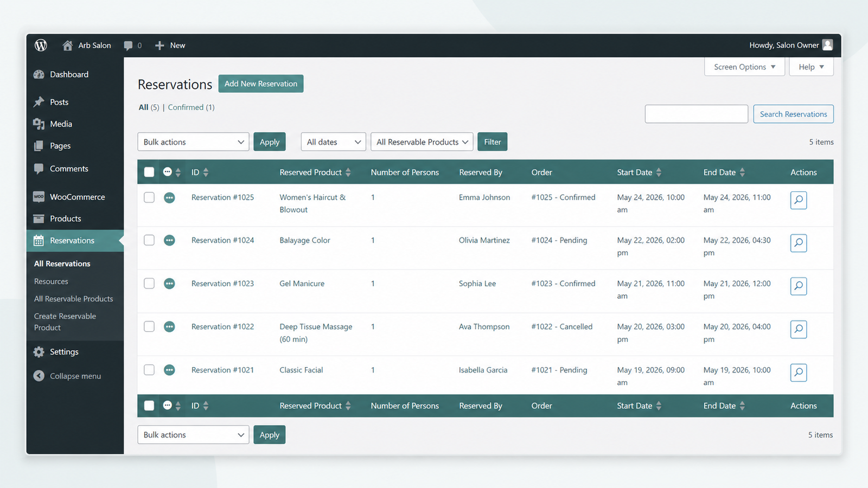Focus the reservations search field
868x488 pixels.
coord(697,114)
